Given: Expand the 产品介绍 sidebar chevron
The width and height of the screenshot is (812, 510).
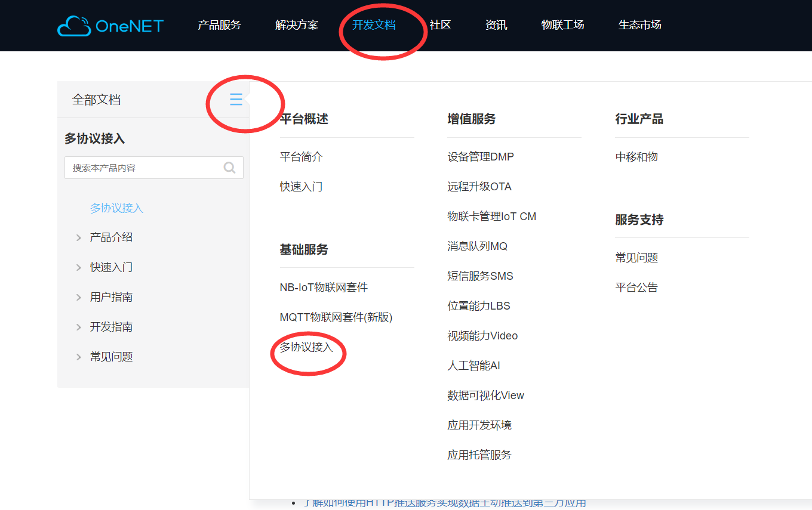Looking at the screenshot, I should (78, 237).
